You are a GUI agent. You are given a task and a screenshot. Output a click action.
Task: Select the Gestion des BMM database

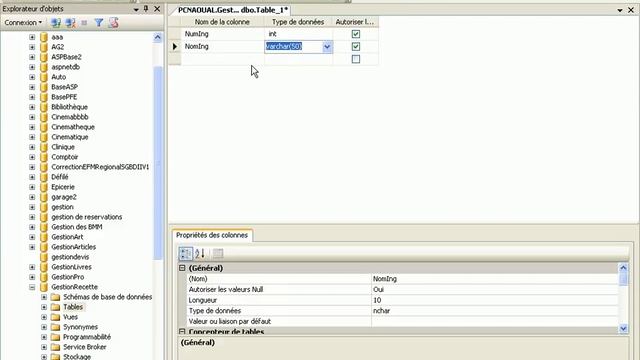(77, 227)
